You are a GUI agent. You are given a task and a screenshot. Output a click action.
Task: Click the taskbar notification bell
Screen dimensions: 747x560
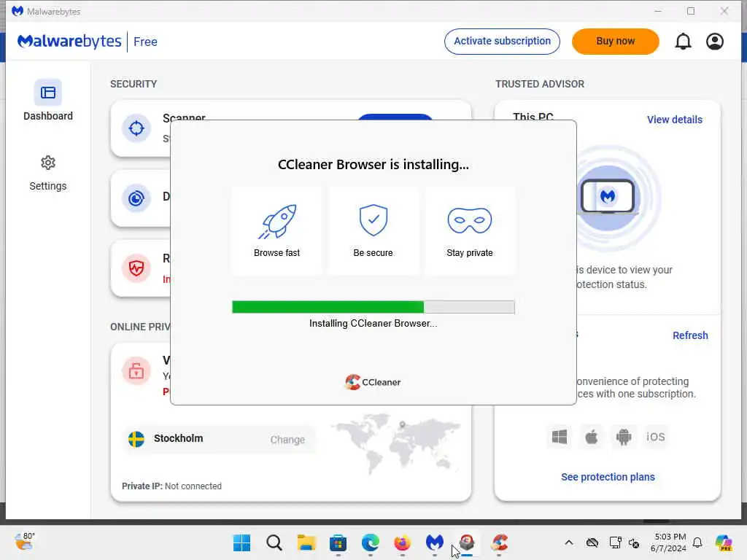click(x=697, y=542)
